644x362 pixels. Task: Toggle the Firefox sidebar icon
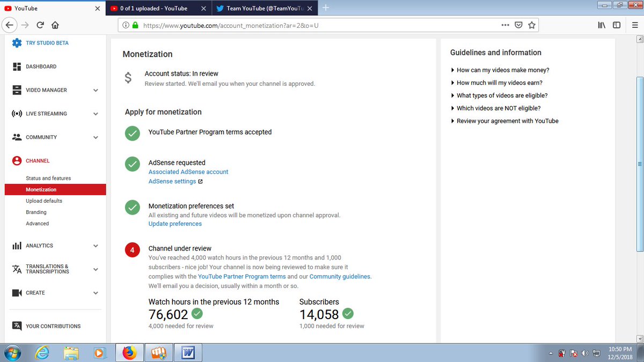pyautogui.click(x=617, y=25)
